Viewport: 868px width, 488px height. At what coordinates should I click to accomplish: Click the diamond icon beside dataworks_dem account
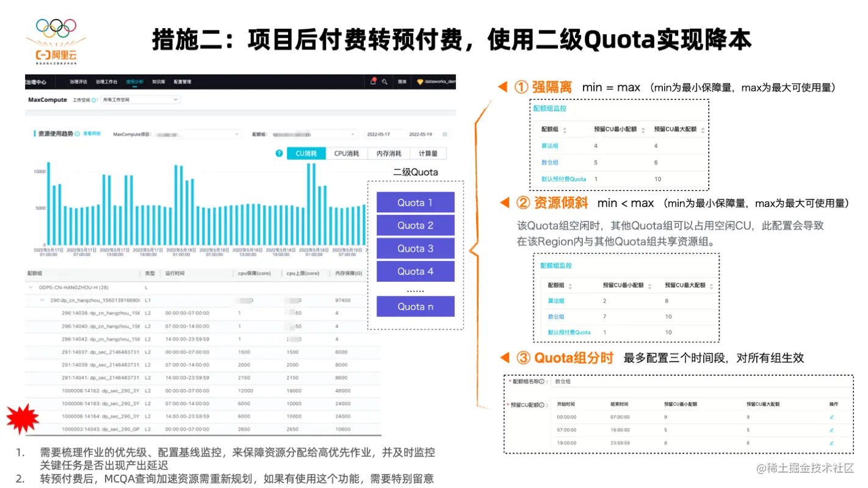[420, 81]
